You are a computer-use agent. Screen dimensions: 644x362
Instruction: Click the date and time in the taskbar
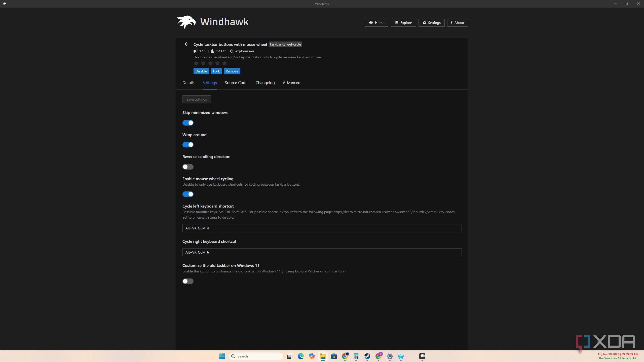[x=618, y=354]
